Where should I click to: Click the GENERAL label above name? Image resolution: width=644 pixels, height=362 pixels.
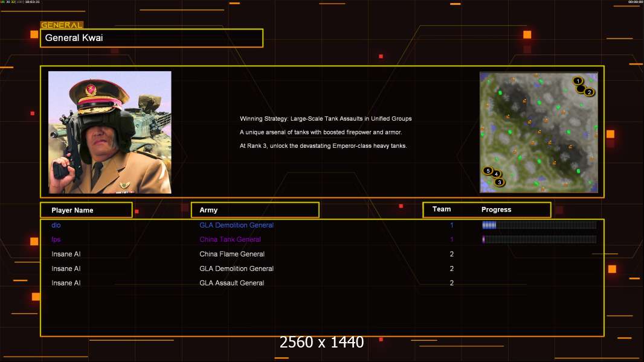point(62,25)
